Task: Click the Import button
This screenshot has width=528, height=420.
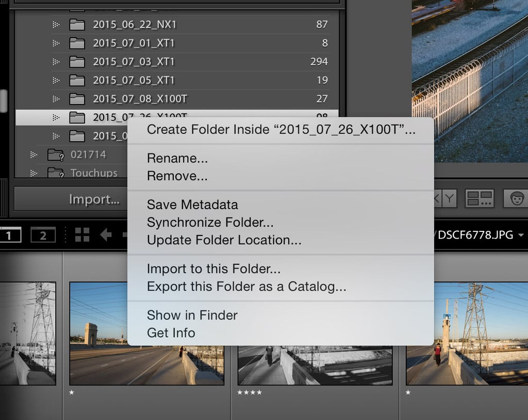Action: click(x=94, y=199)
